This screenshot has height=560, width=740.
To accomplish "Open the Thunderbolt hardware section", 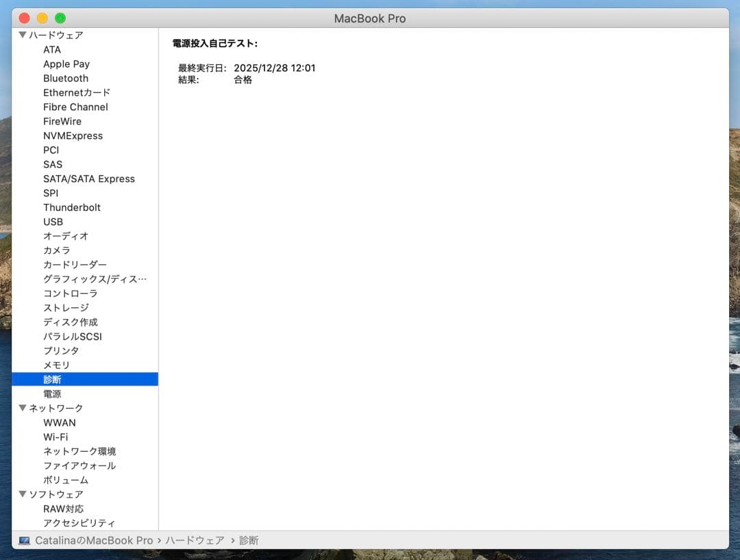I will 72,207.
